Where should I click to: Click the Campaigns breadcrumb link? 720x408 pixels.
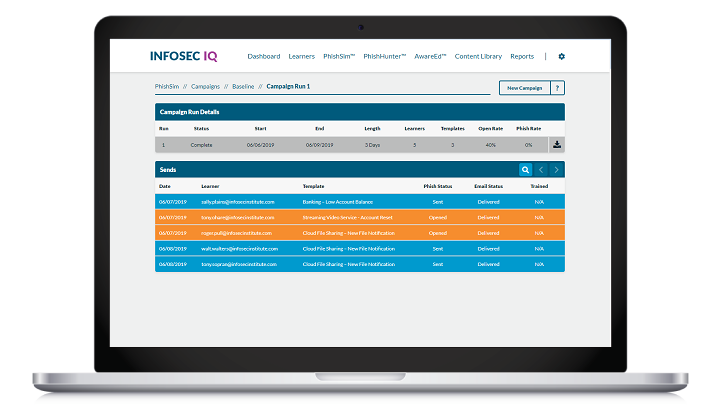(207, 87)
